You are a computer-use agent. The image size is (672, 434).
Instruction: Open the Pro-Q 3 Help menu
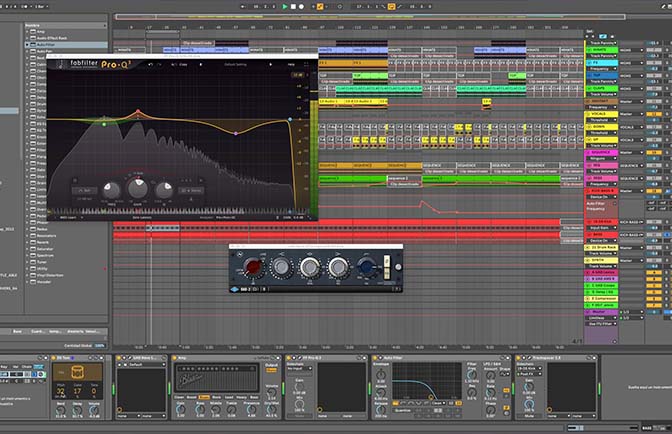point(291,65)
